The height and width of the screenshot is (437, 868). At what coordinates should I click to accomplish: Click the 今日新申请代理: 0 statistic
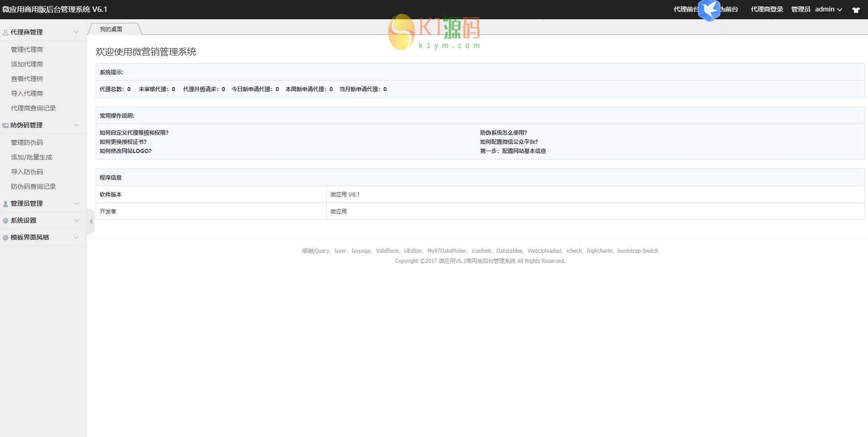coord(255,89)
